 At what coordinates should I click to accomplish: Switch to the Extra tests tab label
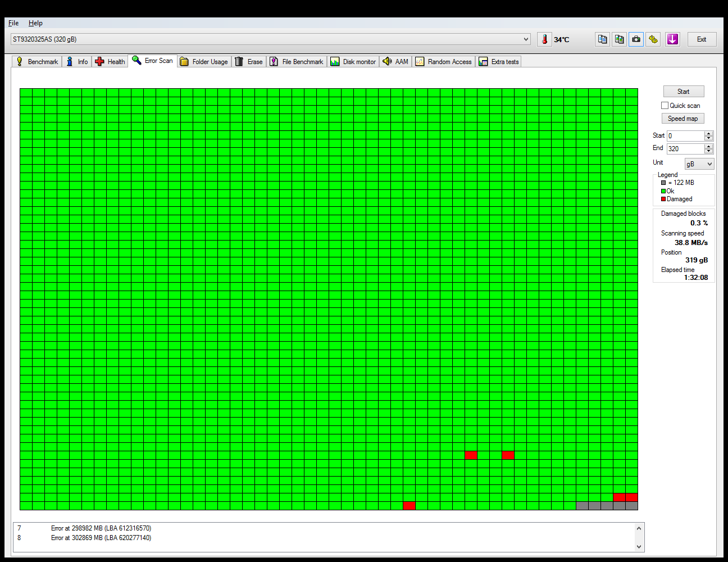pyautogui.click(x=505, y=62)
